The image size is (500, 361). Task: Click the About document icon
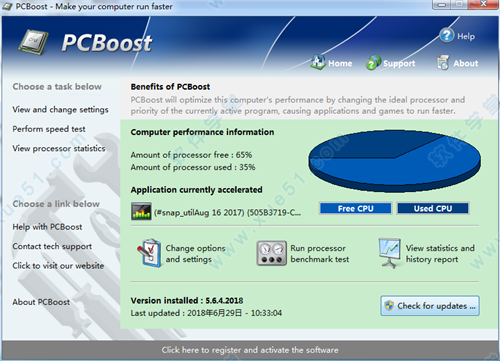(443, 63)
